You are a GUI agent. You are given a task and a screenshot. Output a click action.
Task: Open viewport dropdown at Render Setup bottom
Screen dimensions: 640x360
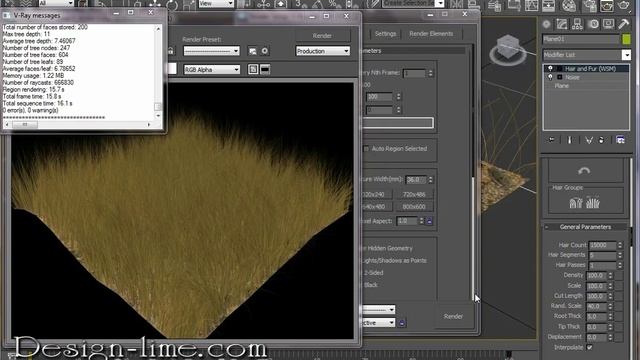pos(378,323)
